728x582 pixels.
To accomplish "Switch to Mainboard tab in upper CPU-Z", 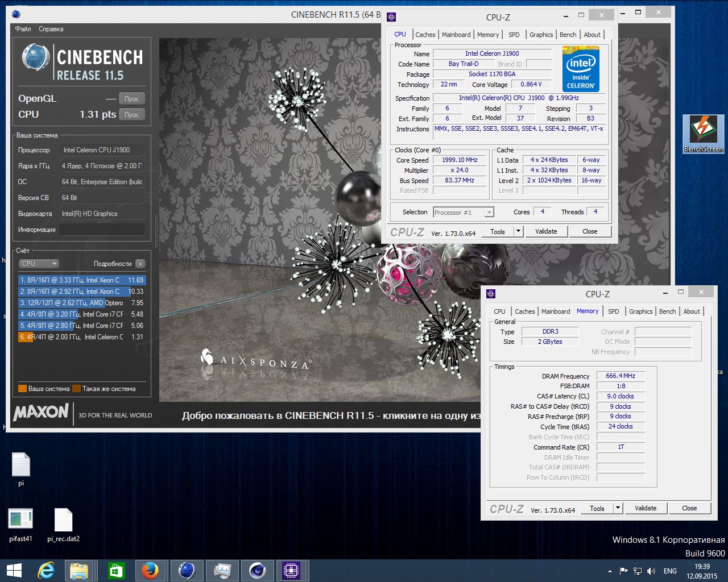I will 456,35.
